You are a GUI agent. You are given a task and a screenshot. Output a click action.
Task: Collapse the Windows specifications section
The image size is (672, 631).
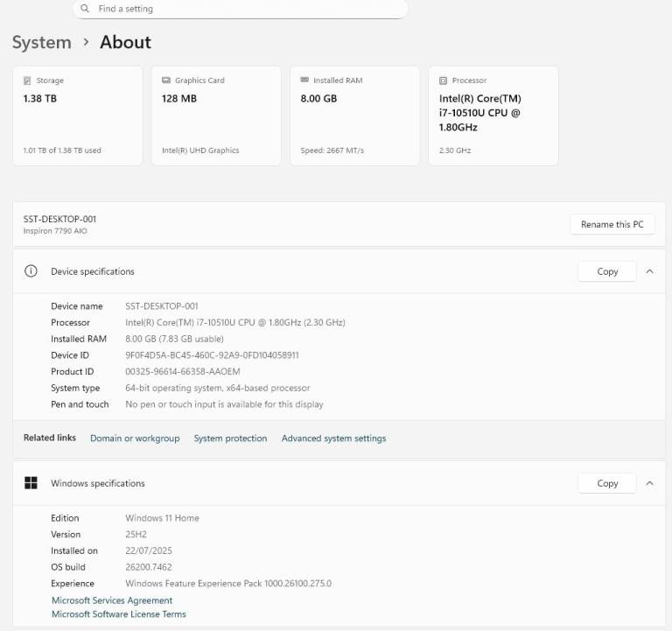pos(649,483)
